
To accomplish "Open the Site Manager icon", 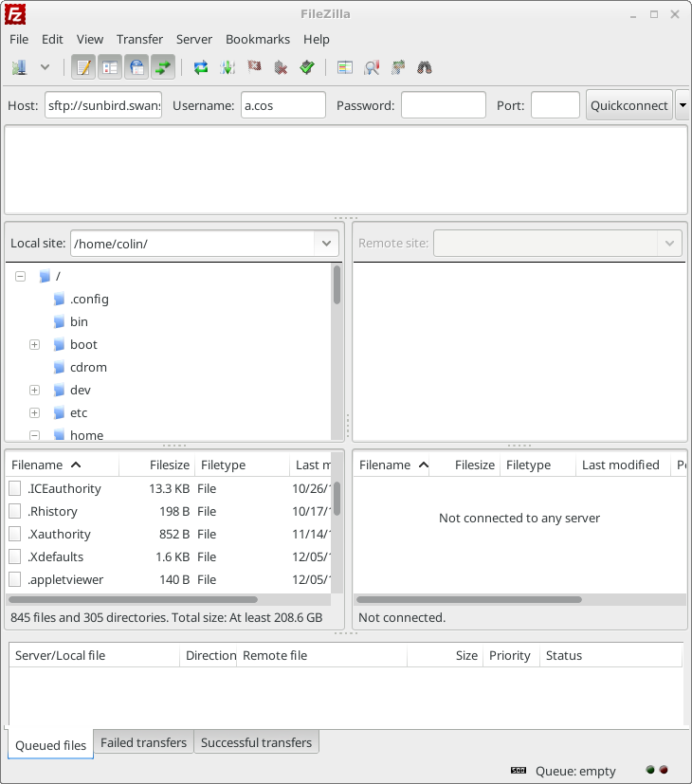I will (x=20, y=67).
